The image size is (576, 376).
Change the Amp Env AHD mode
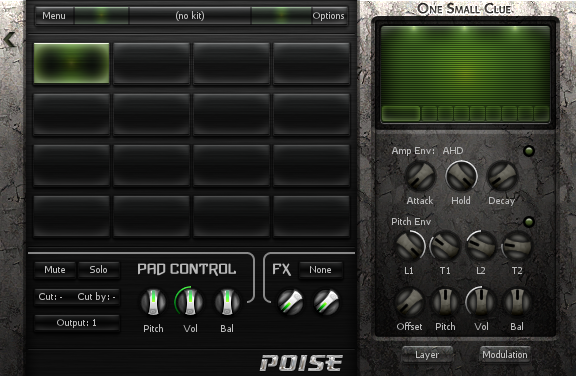(453, 151)
